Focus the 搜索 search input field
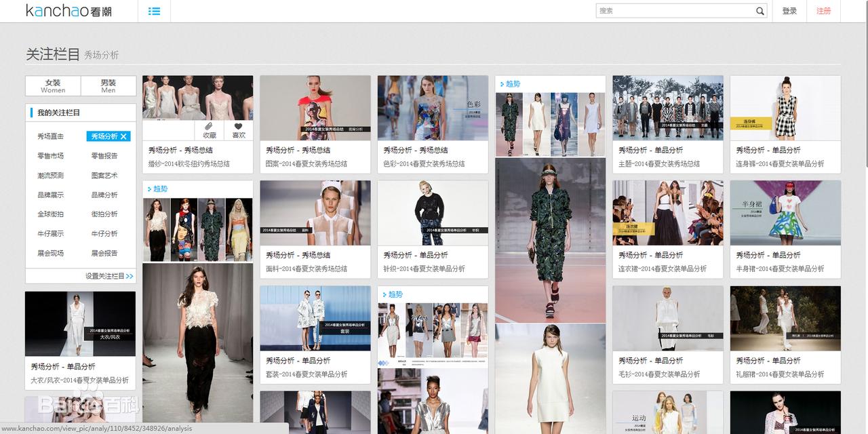The width and height of the screenshot is (868, 434). (x=675, y=11)
